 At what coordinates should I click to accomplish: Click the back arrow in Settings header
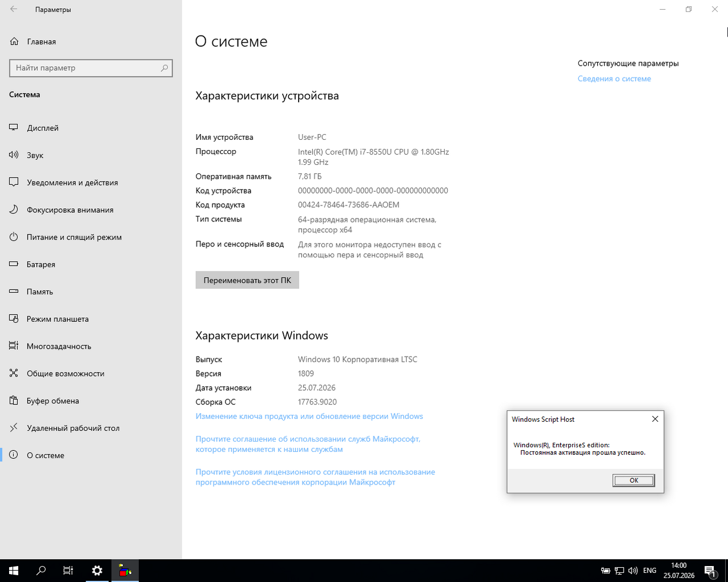pos(14,10)
